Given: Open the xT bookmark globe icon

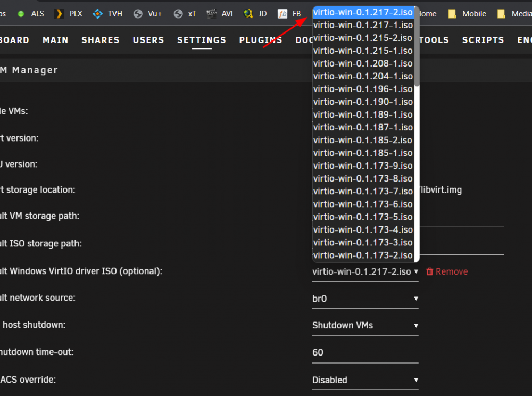Looking at the screenshot, I should point(178,14).
